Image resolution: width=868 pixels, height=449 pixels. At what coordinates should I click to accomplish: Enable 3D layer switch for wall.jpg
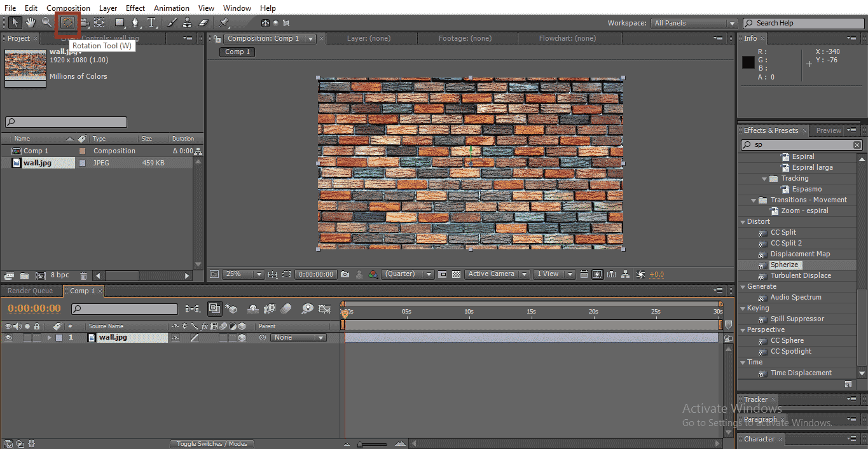(x=242, y=338)
